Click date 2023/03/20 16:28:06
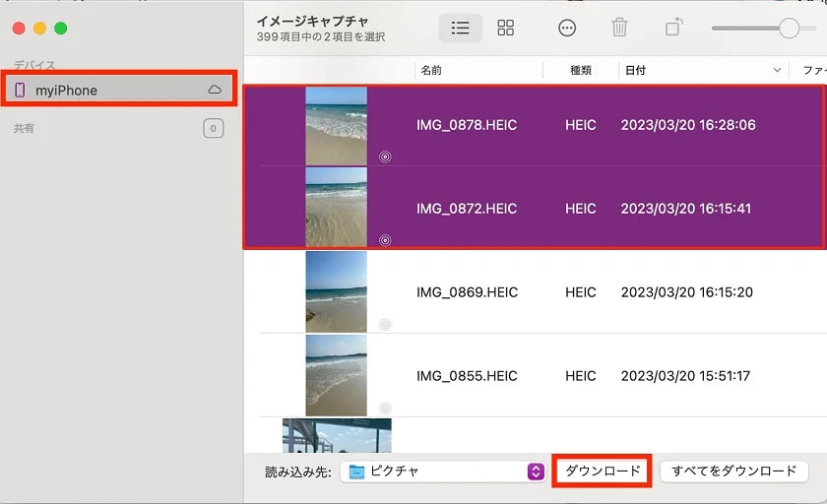This screenshot has width=827, height=504. (688, 125)
